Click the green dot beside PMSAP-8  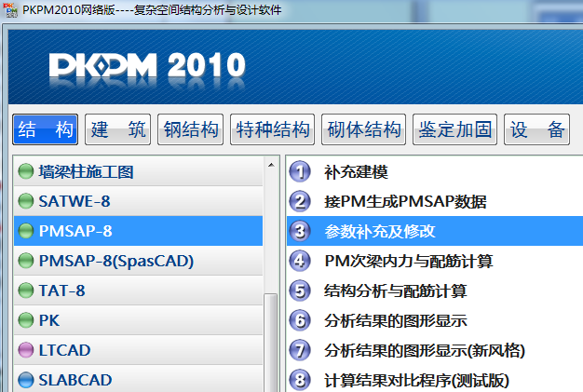[x=26, y=231]
